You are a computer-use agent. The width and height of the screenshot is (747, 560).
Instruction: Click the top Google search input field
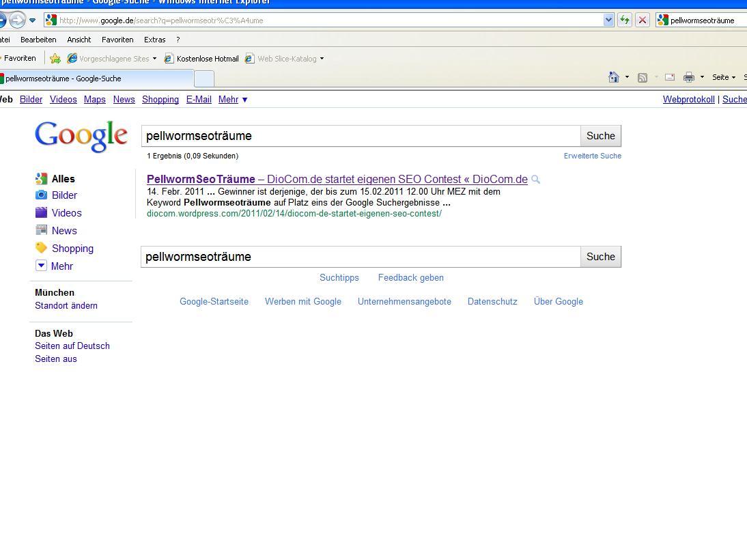(361, 136)
